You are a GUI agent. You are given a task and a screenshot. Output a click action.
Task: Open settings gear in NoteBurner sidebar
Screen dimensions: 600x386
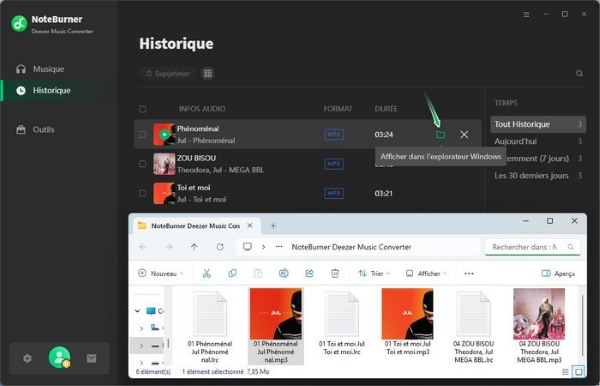coord(27,358)
